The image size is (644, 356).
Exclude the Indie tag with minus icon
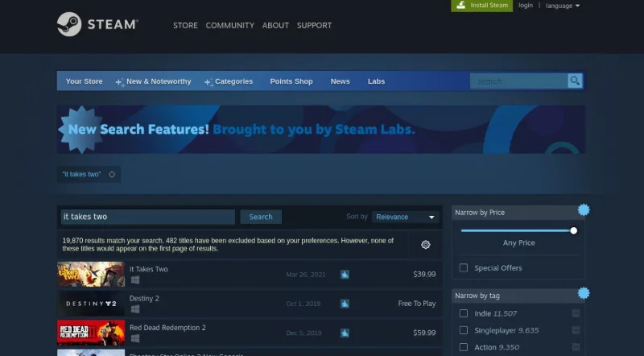[x=576, y=313]
